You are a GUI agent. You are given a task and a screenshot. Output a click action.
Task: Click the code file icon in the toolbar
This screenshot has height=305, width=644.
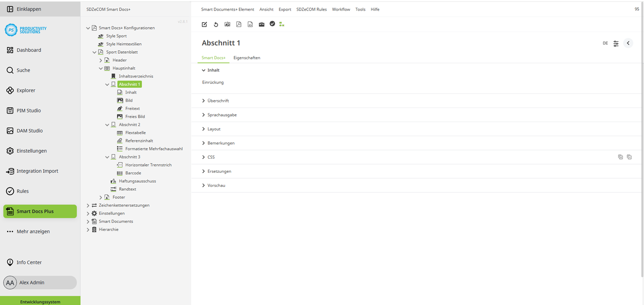point(250,24)
